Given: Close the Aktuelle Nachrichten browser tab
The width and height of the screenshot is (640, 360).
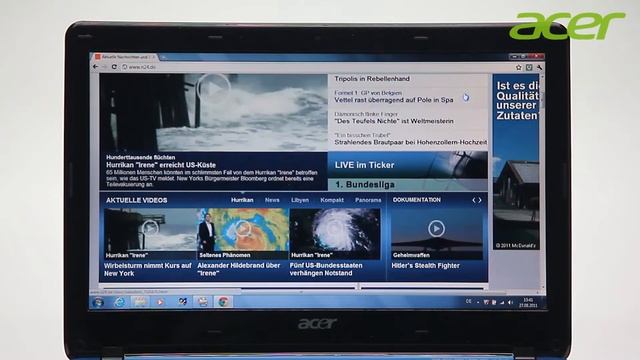Looking at the screenshot, I should (154, 57).
